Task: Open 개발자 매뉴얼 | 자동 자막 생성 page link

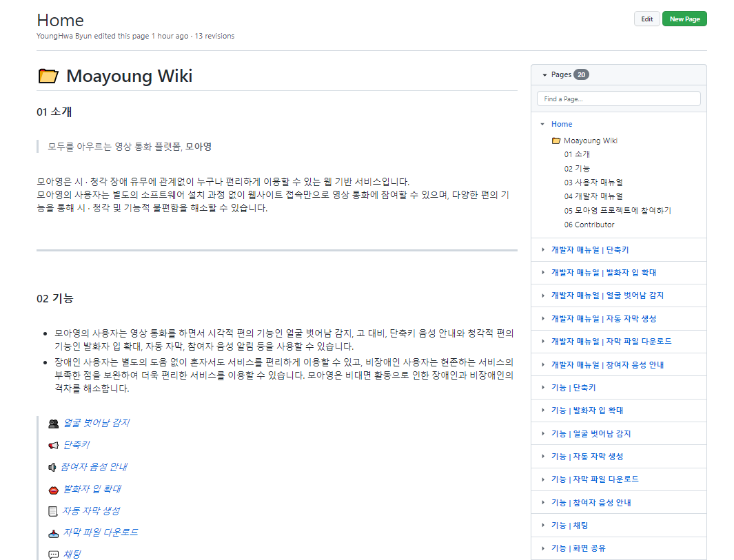Action: pyautogui.click(x=604, y=319)
